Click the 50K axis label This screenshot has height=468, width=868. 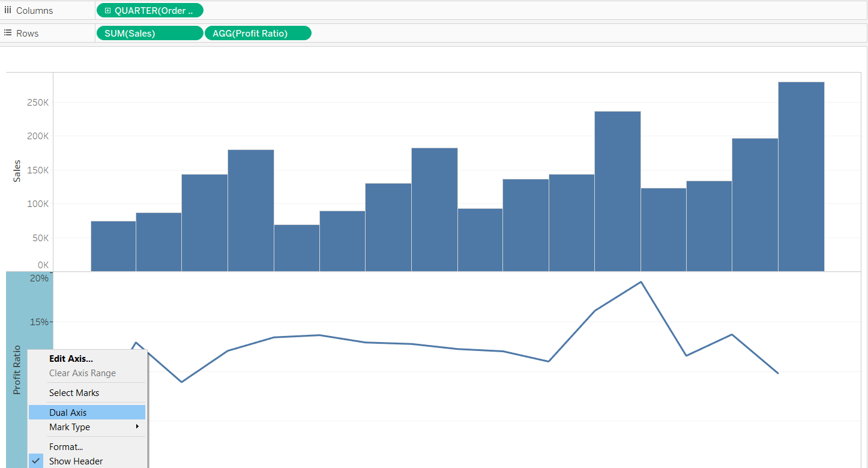coord(40,238)
